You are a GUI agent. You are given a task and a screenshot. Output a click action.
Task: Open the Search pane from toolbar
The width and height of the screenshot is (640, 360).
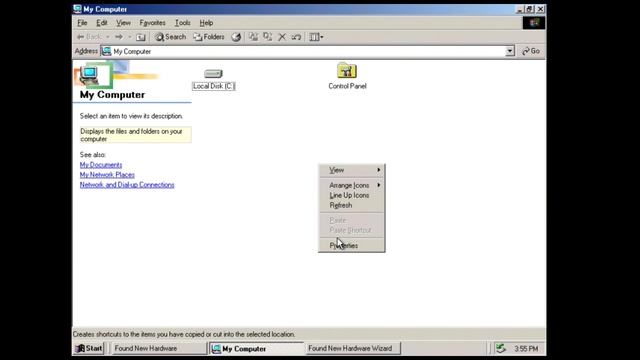170,37
